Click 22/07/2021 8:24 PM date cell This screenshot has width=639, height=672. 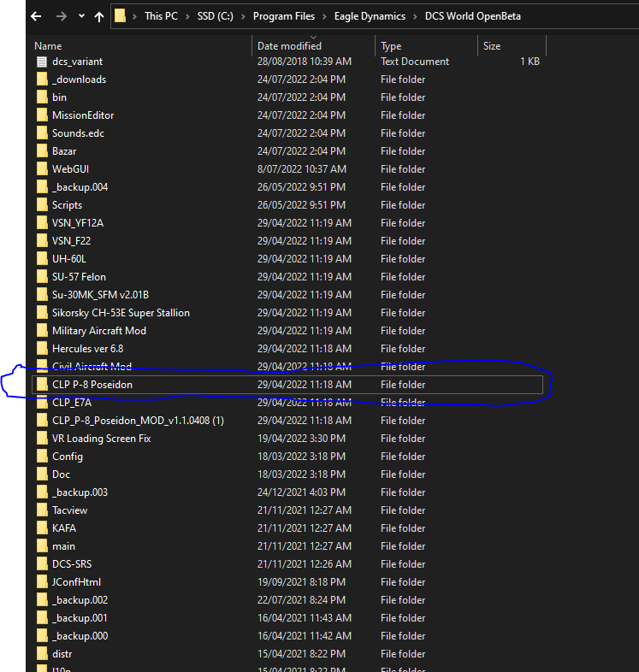coord(301,600)
